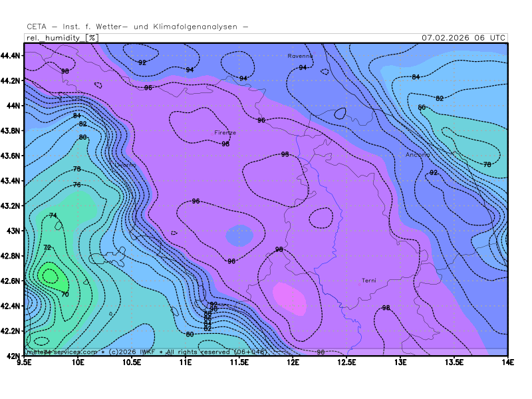Click the CETA institute title text
The height and width of the screenshot is (399, 532).
tap(137, 27)
